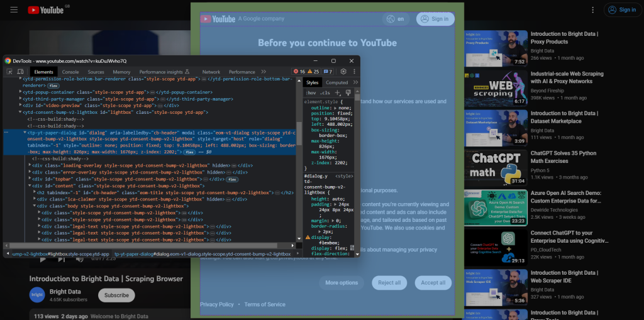This screenshot has width=644, height=320.
Task: Open the Bright Data channel avatar below the video
Action: click(x=37, y=295)
